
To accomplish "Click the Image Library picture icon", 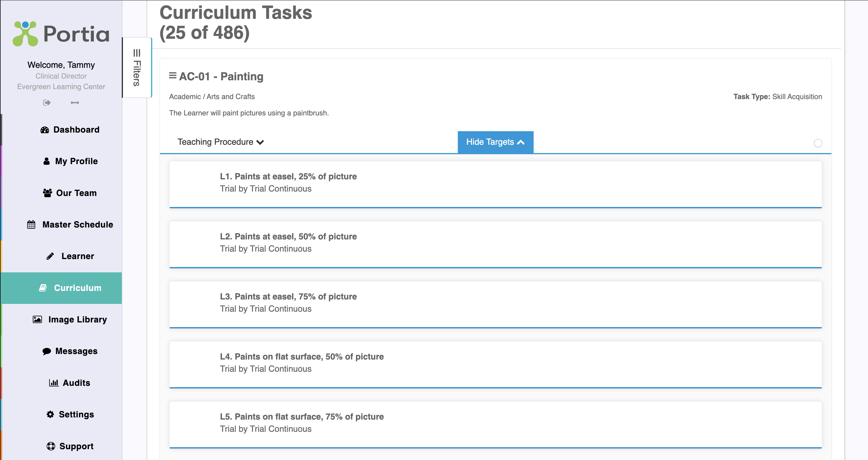I will point(37,319).
